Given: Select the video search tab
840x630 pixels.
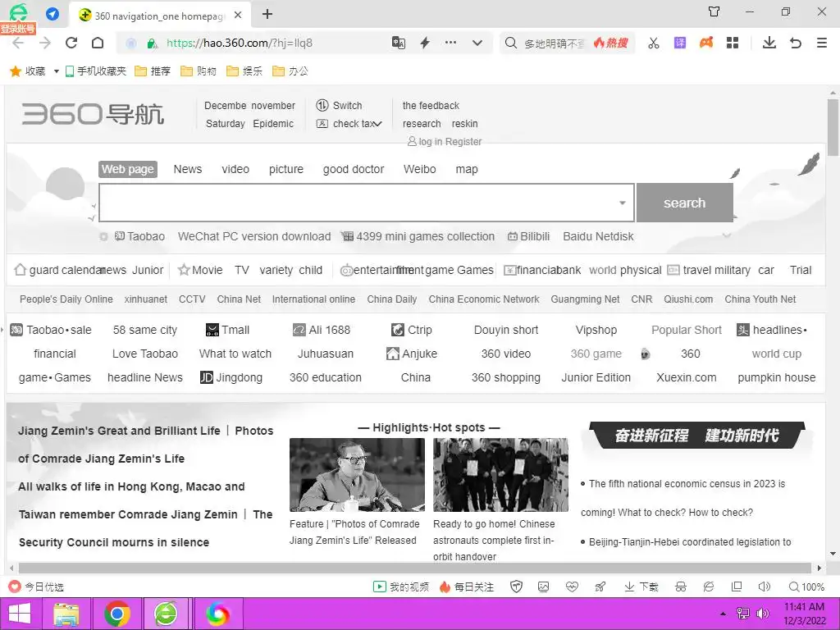Looking at the screenshot, I should (235, 169).
